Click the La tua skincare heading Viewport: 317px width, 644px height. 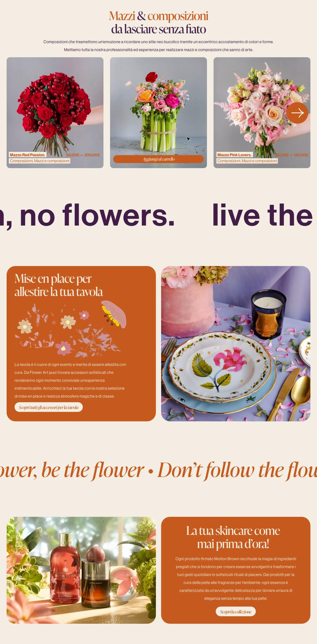pos(233,537)
